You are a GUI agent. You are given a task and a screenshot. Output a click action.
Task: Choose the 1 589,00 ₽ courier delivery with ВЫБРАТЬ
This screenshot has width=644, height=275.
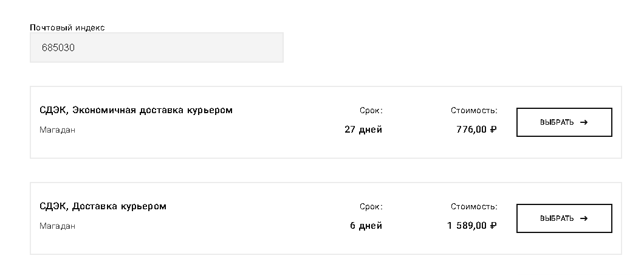(x=564, y=218)
